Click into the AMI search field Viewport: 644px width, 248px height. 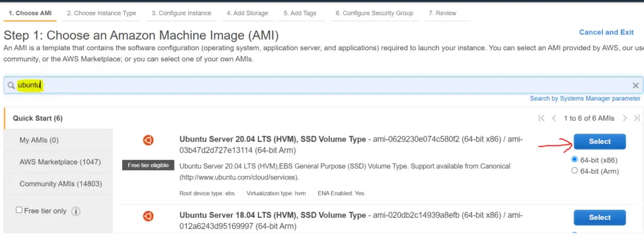coord(324,85)
